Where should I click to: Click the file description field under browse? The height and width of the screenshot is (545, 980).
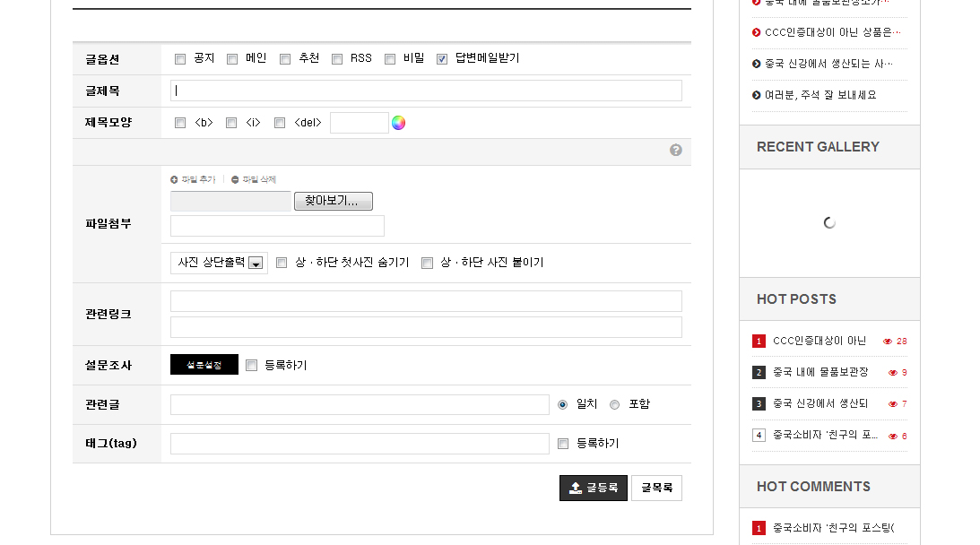[x=277, y=226]
